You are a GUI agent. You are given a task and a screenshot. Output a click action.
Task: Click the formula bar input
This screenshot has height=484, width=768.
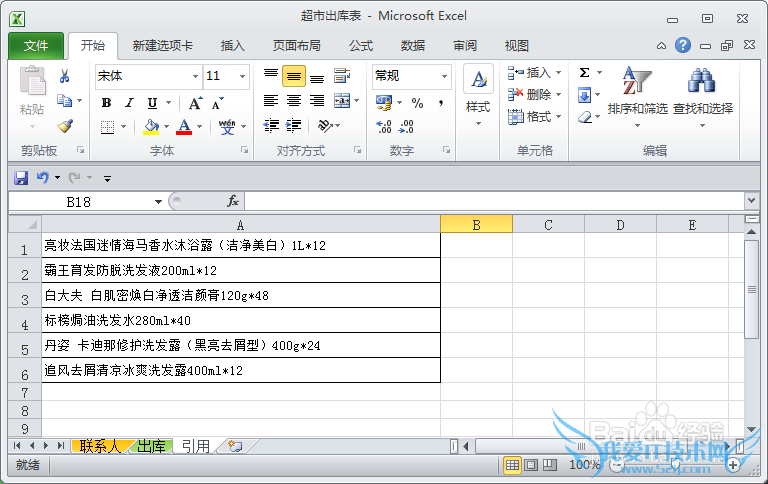tap(494, 201)
